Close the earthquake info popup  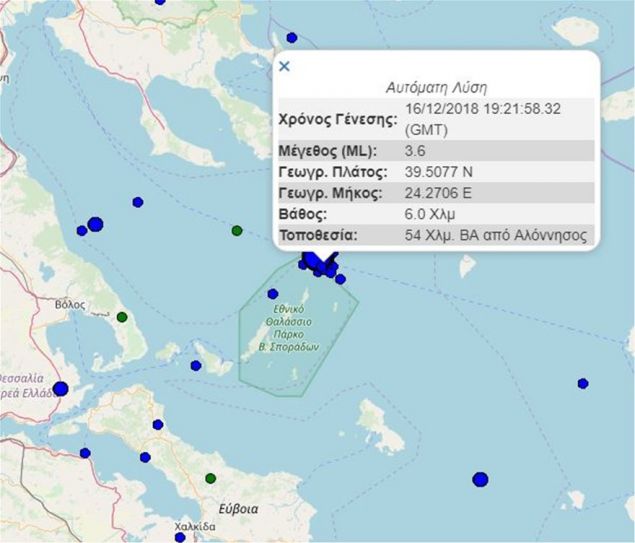tap(284, 67)
